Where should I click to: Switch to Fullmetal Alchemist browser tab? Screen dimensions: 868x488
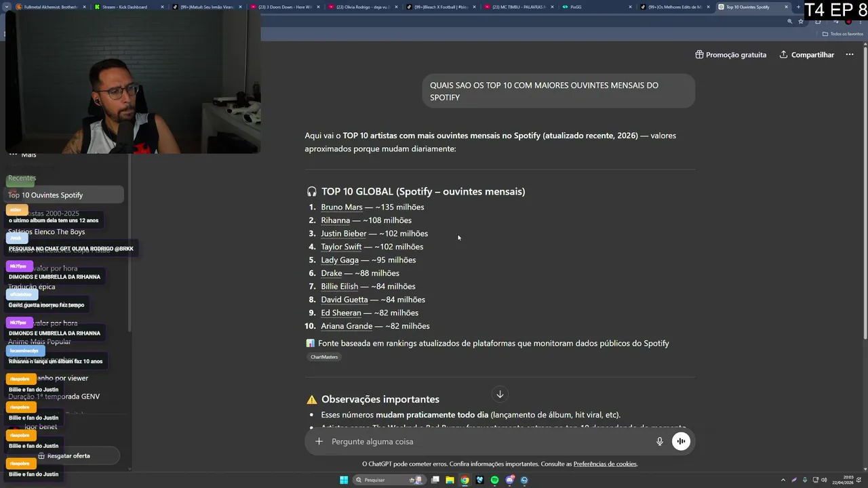(x=52, y=7)
